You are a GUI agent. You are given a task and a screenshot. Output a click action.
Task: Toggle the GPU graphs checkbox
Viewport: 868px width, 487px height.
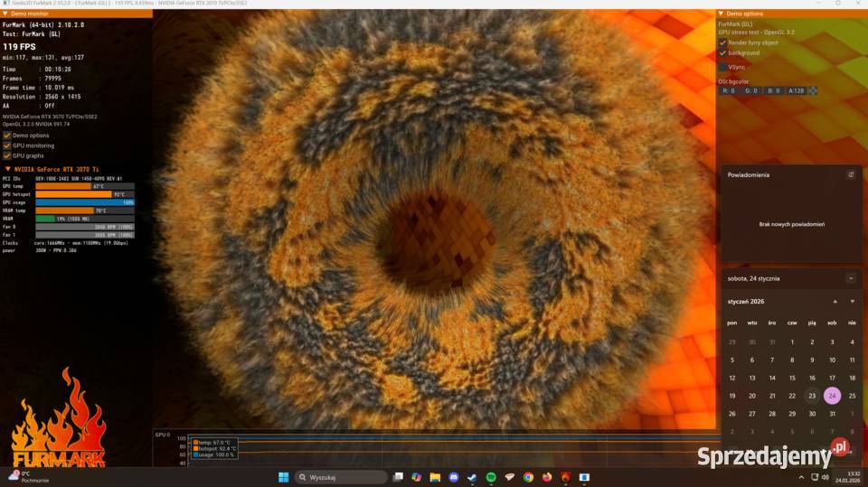point(7,155)
